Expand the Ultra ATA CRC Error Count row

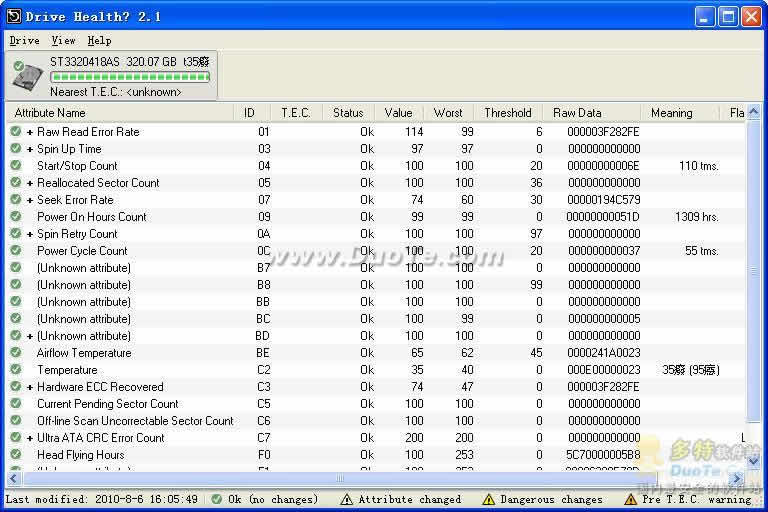pos(30,438)
